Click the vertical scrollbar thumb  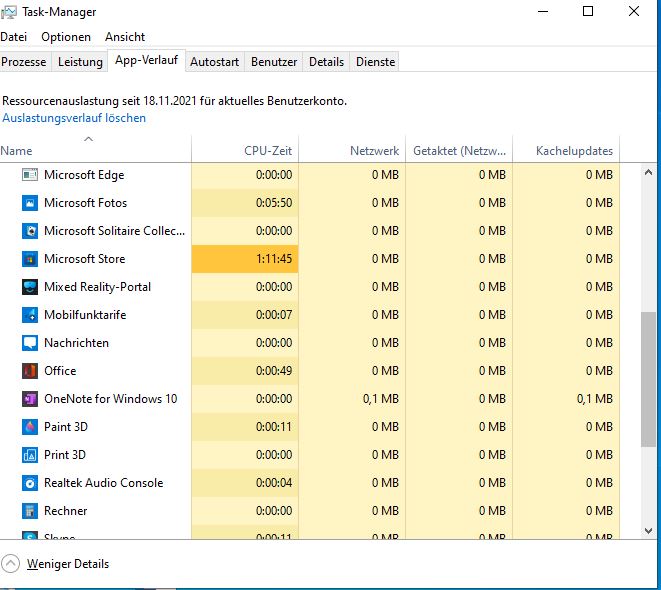[x=648, y=379]
